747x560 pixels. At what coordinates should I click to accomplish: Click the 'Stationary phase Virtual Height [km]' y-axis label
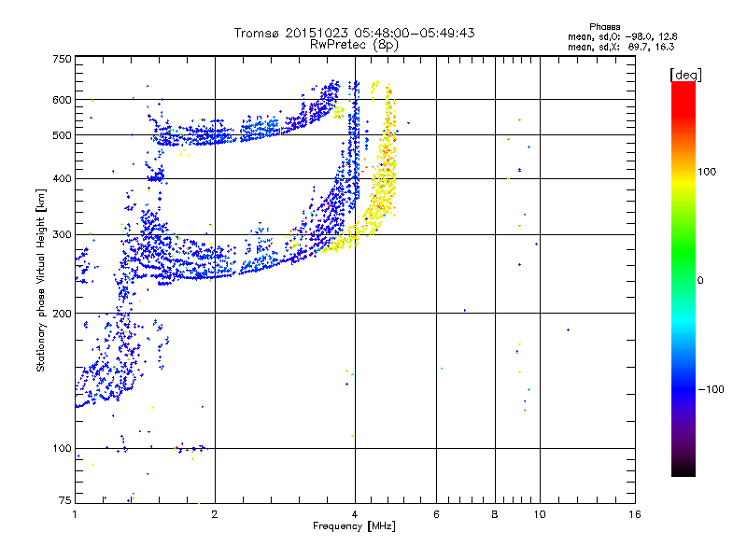[x=41, y=281]
